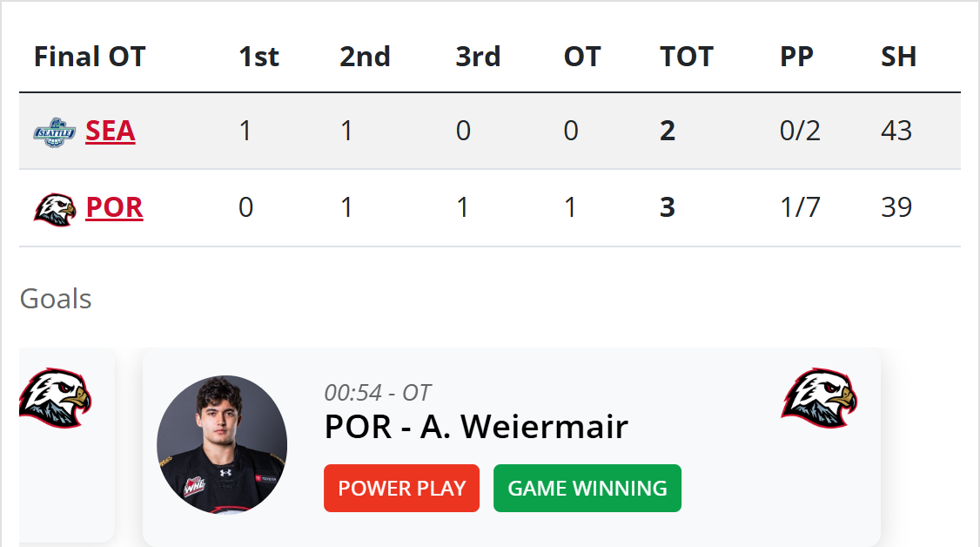Click the TOT column header
The image size is (980, 547).
point(686,57)
